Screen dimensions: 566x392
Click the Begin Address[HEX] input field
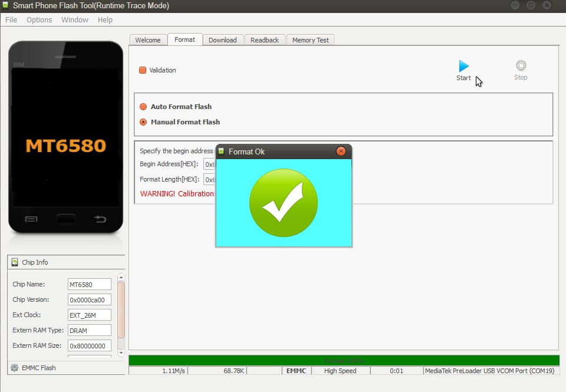point(209,164)
